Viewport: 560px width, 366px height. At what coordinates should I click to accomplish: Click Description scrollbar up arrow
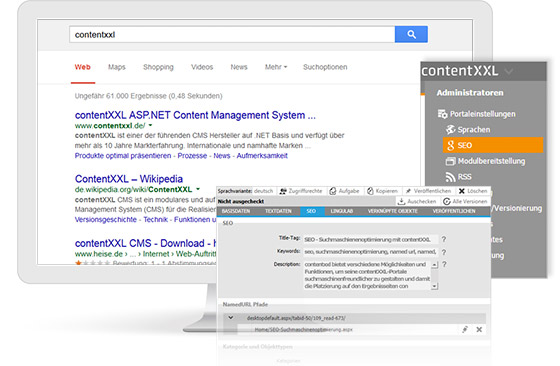434,265
